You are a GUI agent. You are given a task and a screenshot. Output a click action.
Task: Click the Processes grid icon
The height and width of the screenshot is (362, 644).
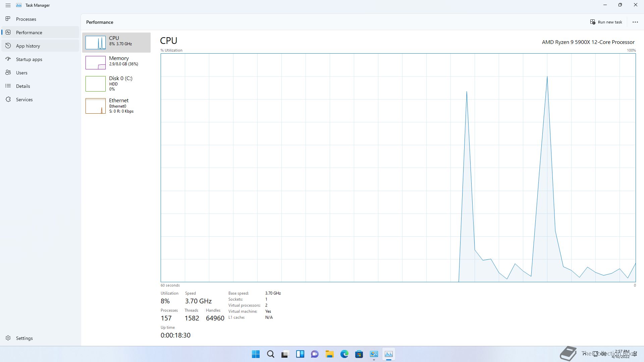[8, 19]
